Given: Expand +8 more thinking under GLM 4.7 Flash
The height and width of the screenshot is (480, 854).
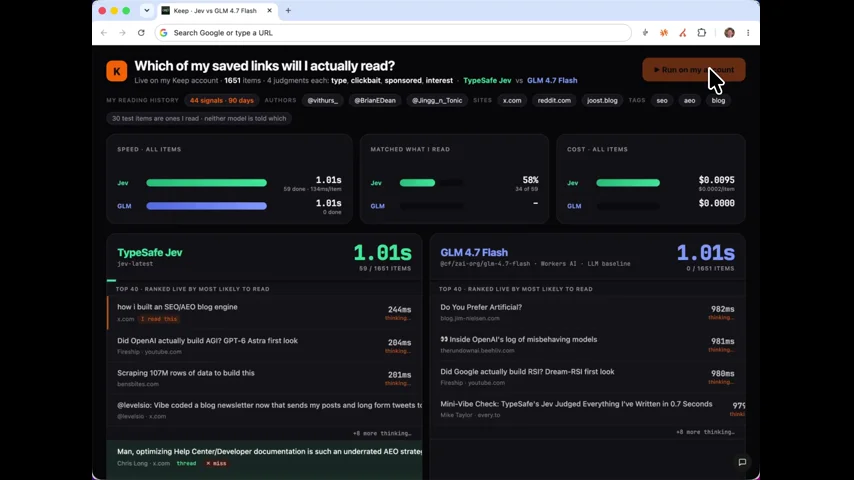Looking at the screenshot, I should (705, 432).
